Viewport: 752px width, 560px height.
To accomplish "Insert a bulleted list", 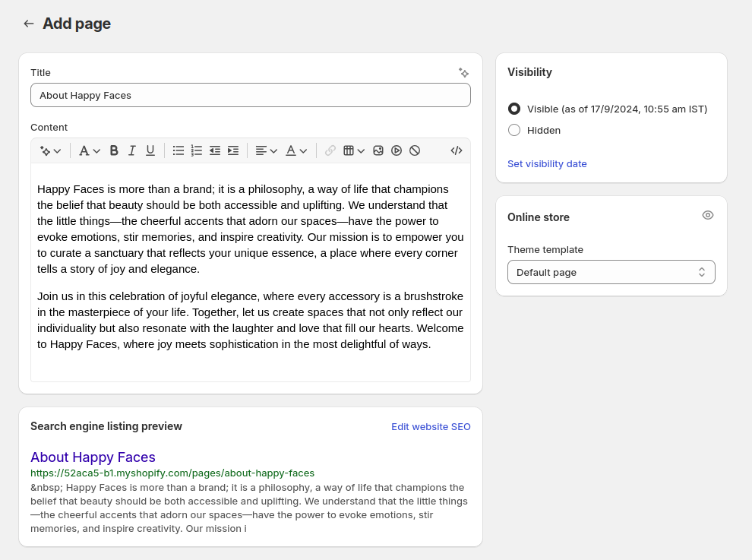I will pos(178,150).
